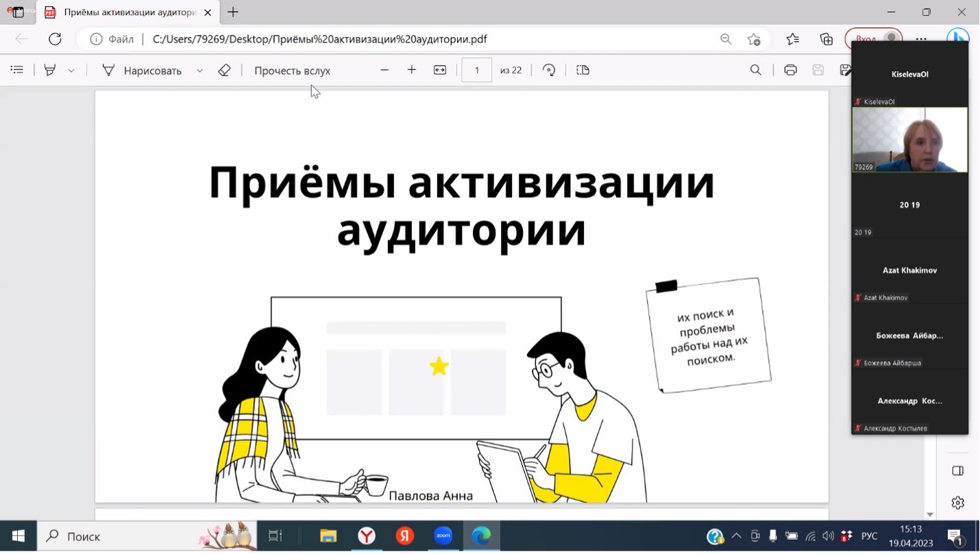This screenshot has height=554, width=980.
Task: Activate the Нарисовать draw tool
Action: coord(143,71)
